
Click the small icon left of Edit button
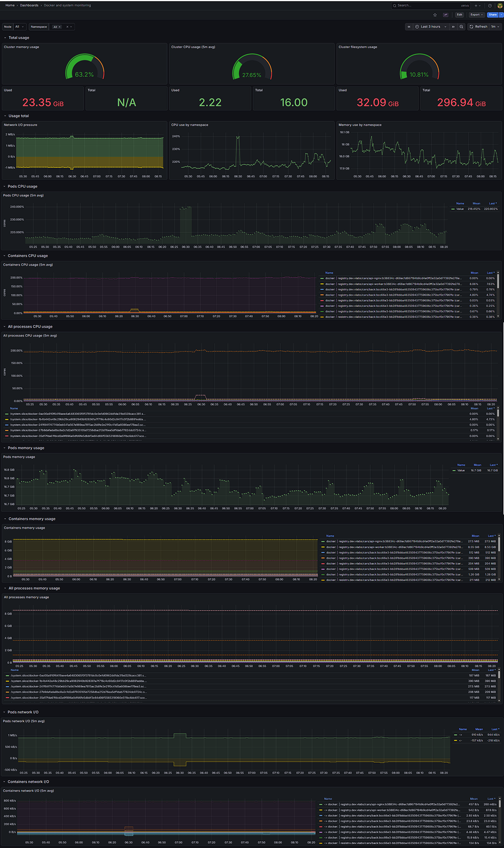[x=445, y=15]
